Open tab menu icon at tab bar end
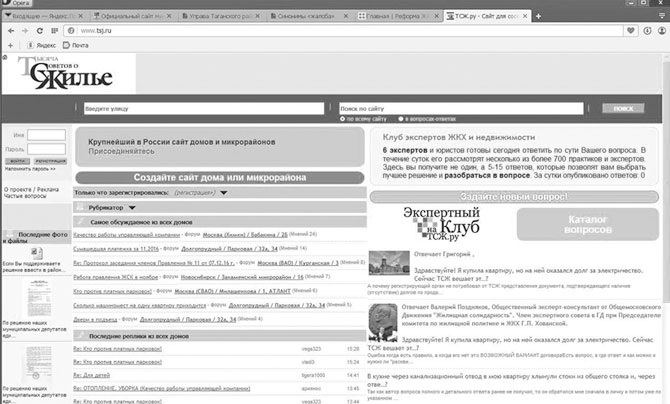 662,16
